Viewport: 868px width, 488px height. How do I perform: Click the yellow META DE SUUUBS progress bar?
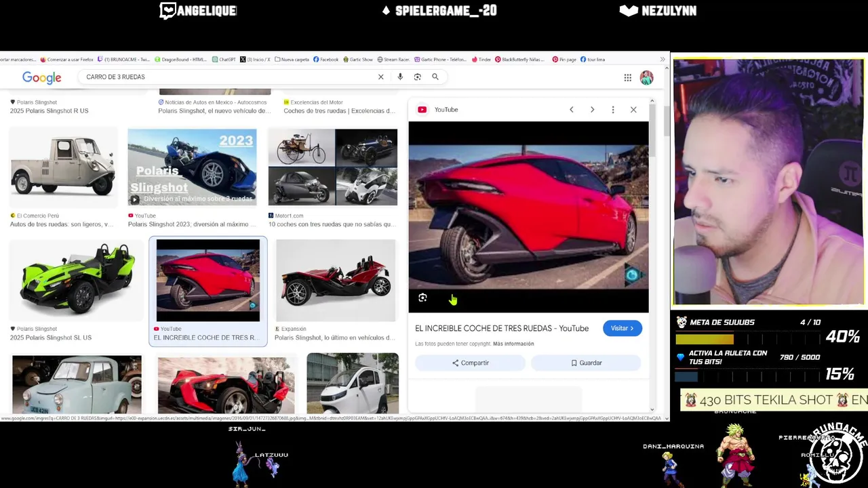(x=749, y=339)
